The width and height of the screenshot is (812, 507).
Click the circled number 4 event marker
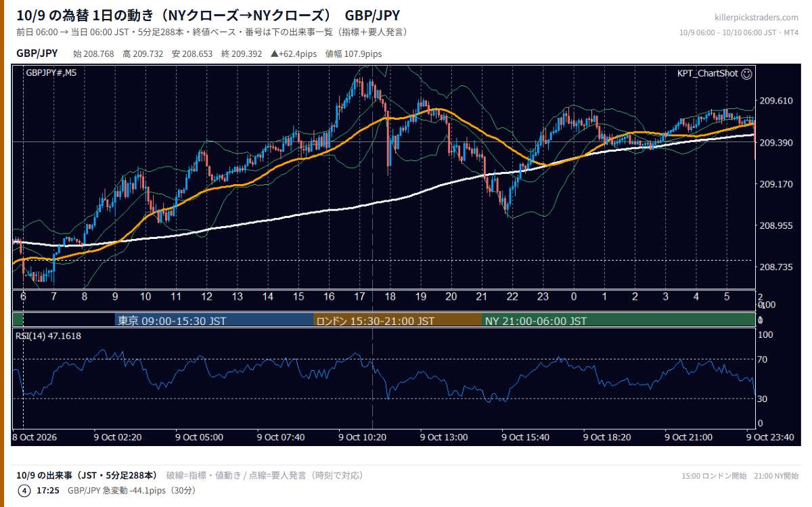(24, 491)
